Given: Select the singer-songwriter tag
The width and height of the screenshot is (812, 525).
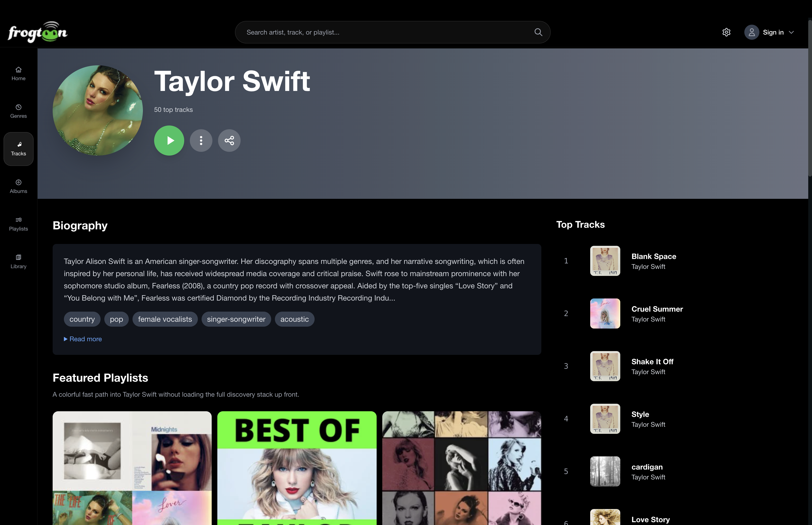Looking at the screenshot, I should coord(236,319).
